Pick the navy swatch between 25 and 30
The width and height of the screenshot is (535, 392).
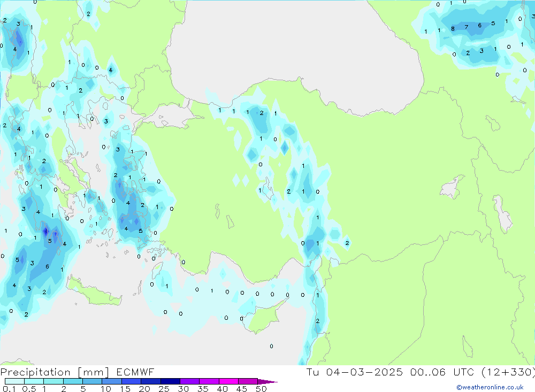tap(170, 381)
